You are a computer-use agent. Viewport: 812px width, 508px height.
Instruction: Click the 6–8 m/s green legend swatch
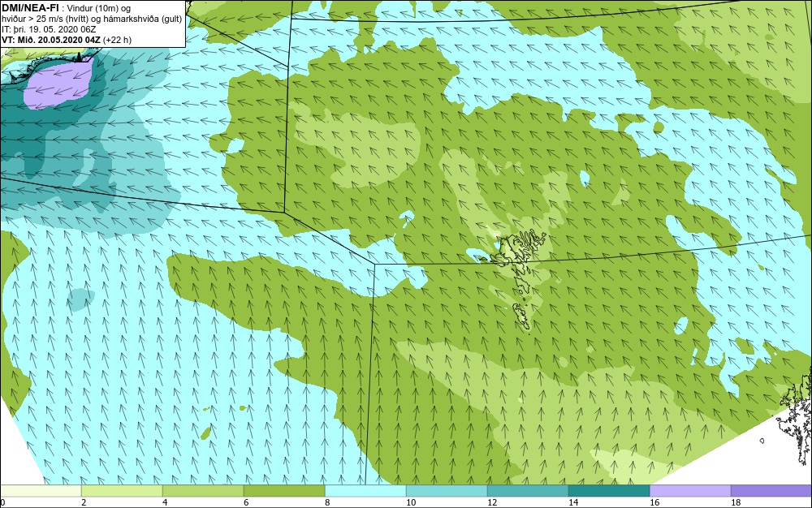[x=284, y=491]
